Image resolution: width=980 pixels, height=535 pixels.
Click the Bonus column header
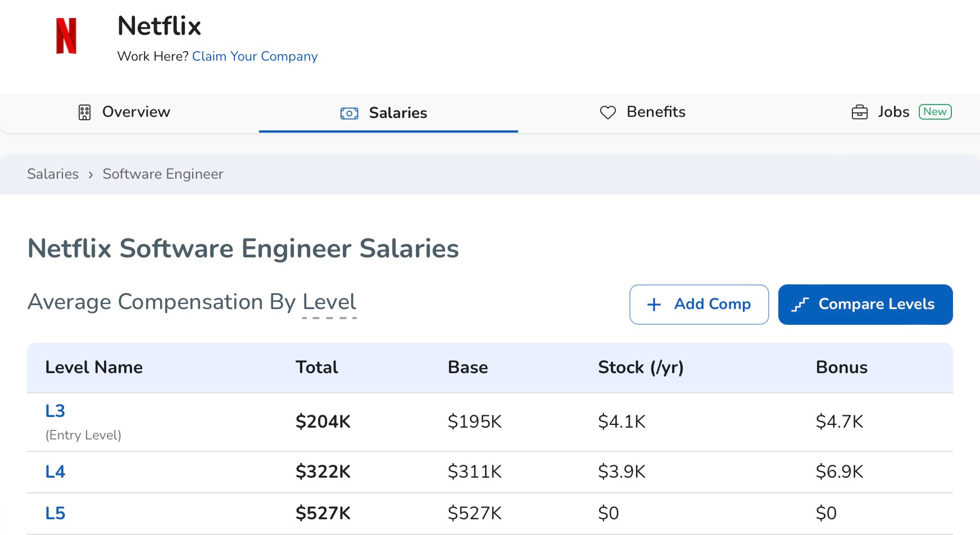click(x=842, y=368)
